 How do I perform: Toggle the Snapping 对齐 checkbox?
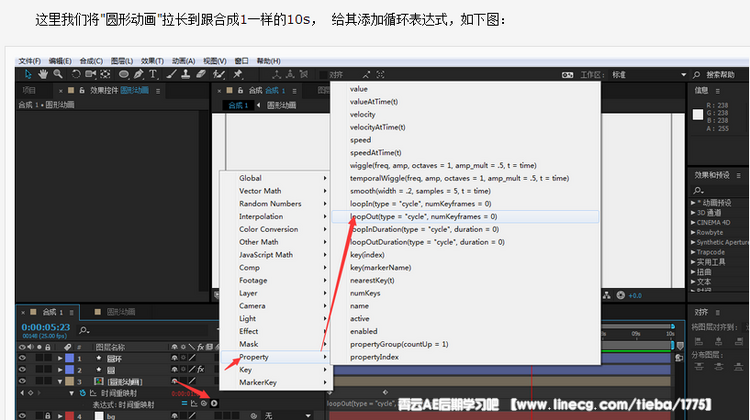323,75
